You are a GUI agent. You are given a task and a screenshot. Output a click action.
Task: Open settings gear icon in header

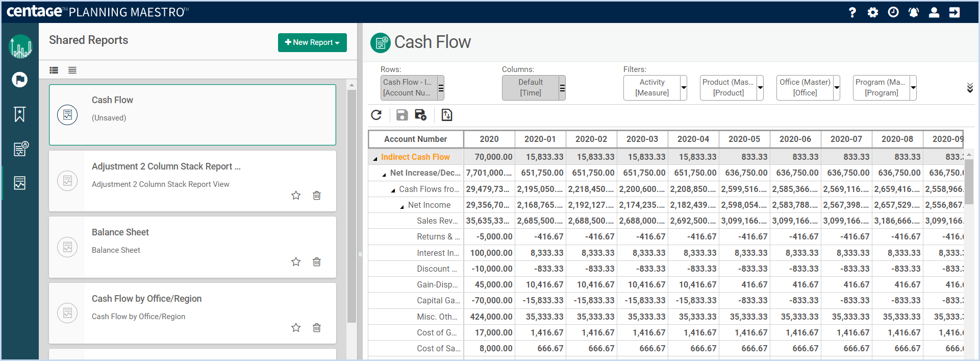click(873, 12)
